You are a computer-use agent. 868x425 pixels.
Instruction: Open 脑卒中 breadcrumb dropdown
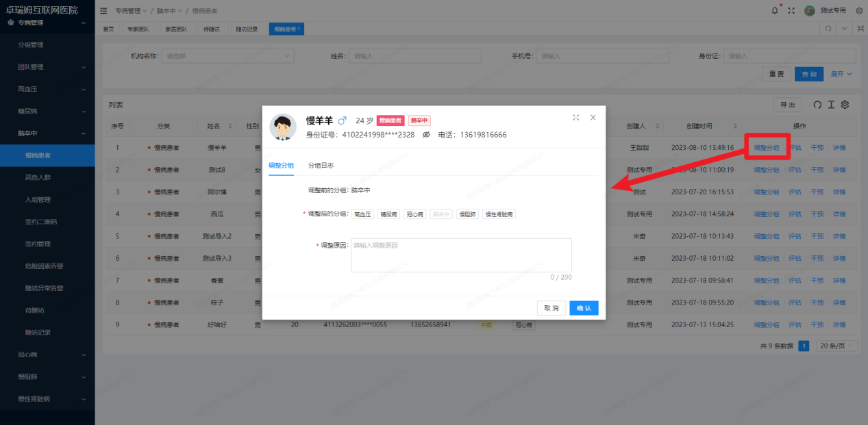[169, 11]
